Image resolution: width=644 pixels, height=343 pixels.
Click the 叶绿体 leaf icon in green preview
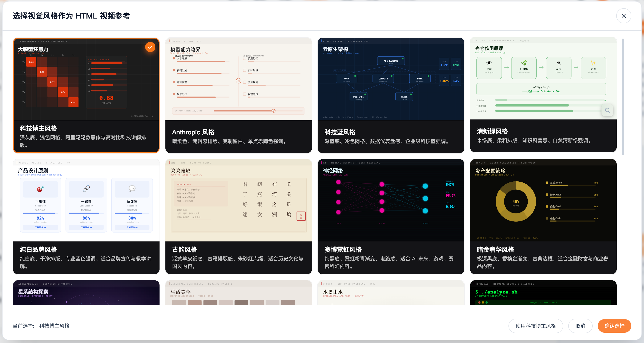[x=524, y=63]
